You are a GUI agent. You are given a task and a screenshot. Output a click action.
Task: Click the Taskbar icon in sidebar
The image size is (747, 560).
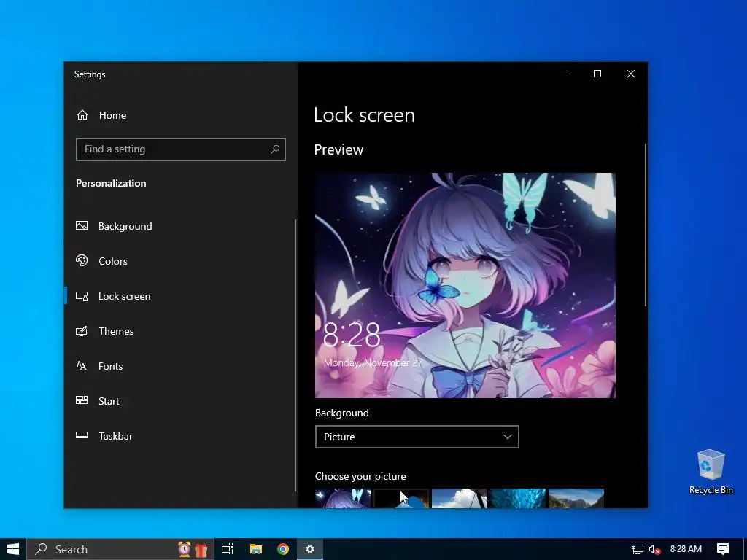(82, 435)
